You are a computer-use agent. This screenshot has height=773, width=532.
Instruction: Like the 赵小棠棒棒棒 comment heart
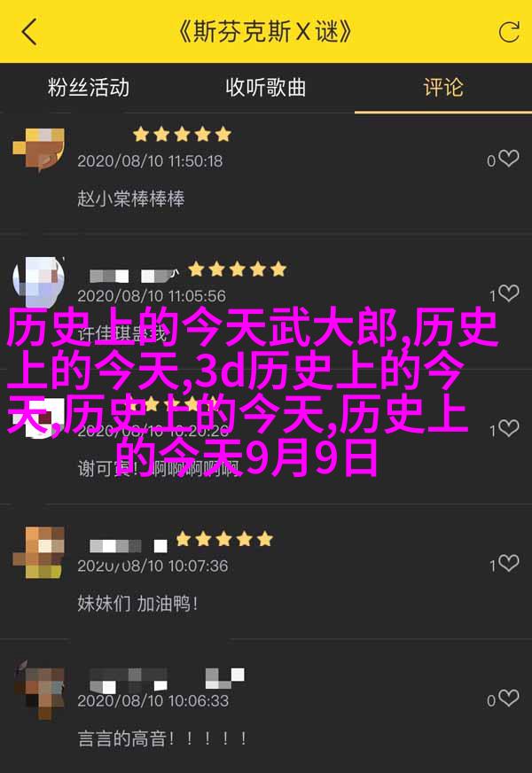(508, 159)
